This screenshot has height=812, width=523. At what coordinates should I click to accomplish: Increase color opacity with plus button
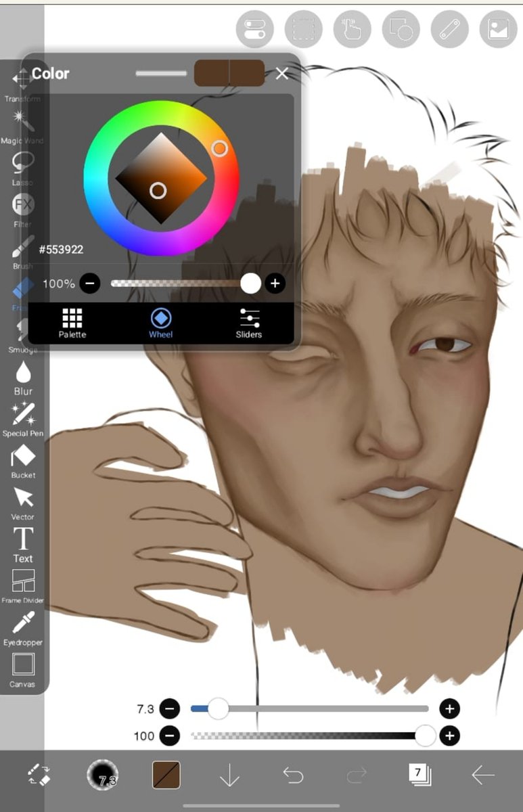tap(274, 284)
